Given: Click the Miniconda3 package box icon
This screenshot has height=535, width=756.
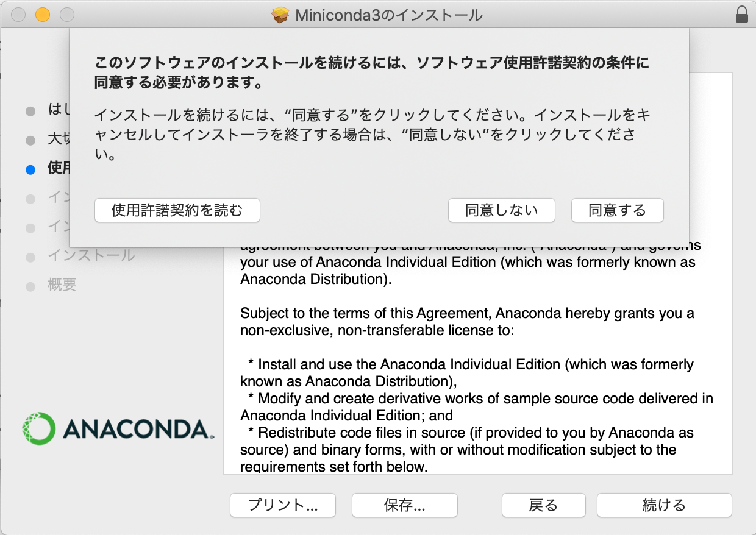Looking at the screenshot, I should [280, 15].
